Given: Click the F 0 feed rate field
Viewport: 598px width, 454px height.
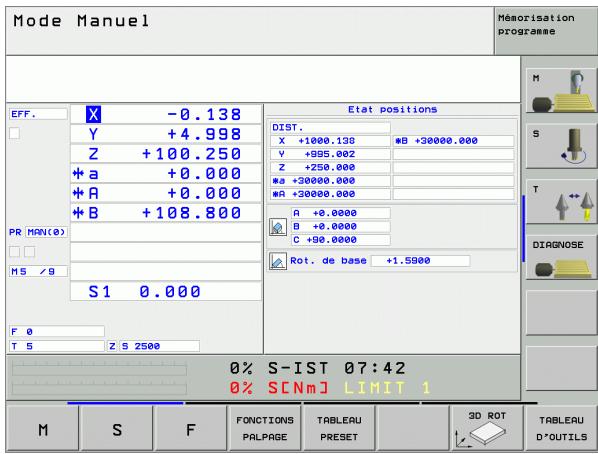Looking at the screenshot, I should click(x=57, y=332).
